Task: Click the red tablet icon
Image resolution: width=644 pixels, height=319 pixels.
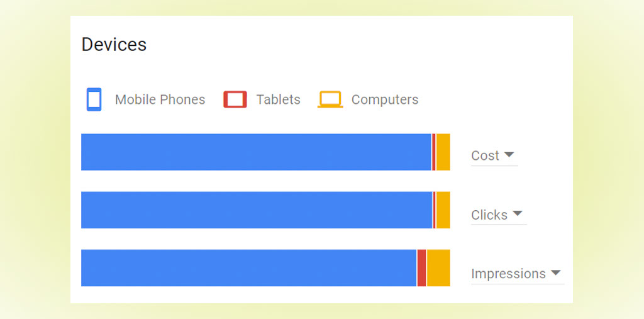Action: click(235, 99)
